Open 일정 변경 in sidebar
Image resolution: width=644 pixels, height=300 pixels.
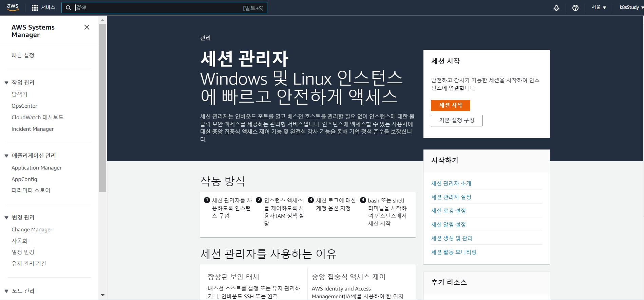pyautogui.click(x=23, y=252)
